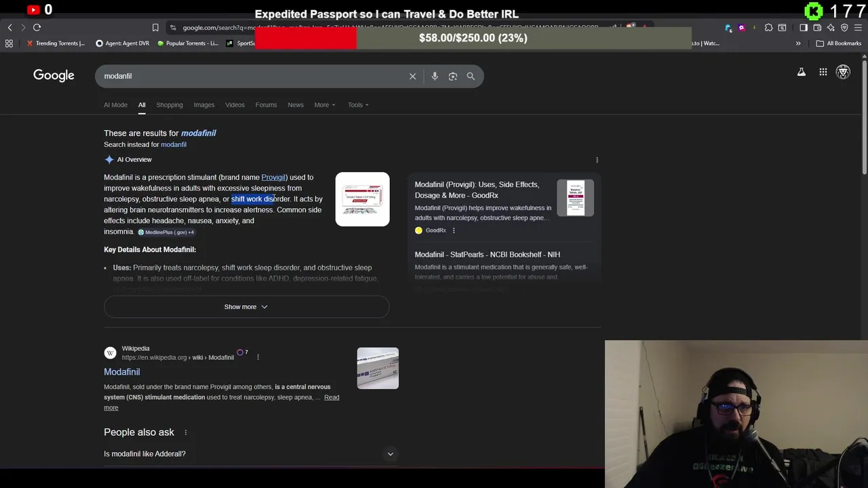Show hidden bookmarks overflow chevron
The width and height of the screenshot is (868, 488).
[798, 43]
